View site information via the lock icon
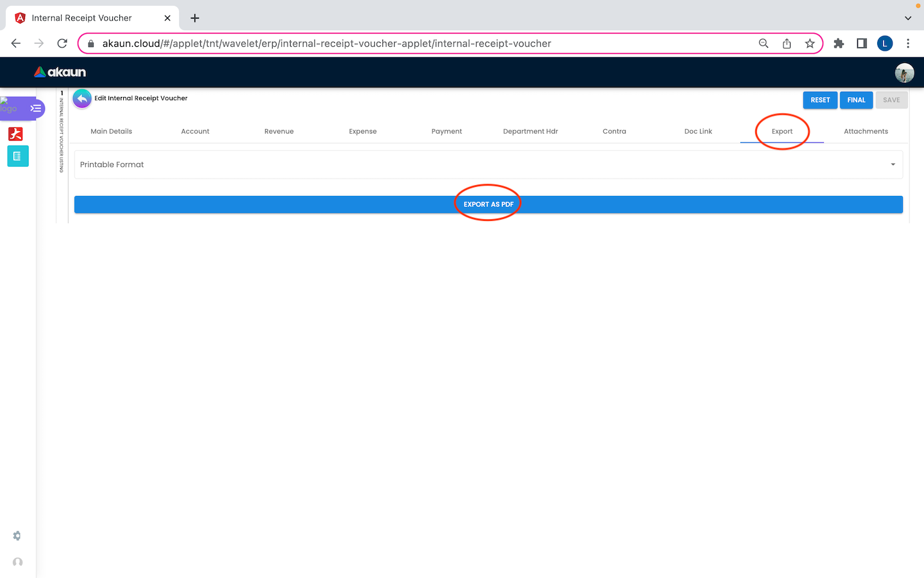The width and height of the screenshot is (924, 578). point(91,44)
